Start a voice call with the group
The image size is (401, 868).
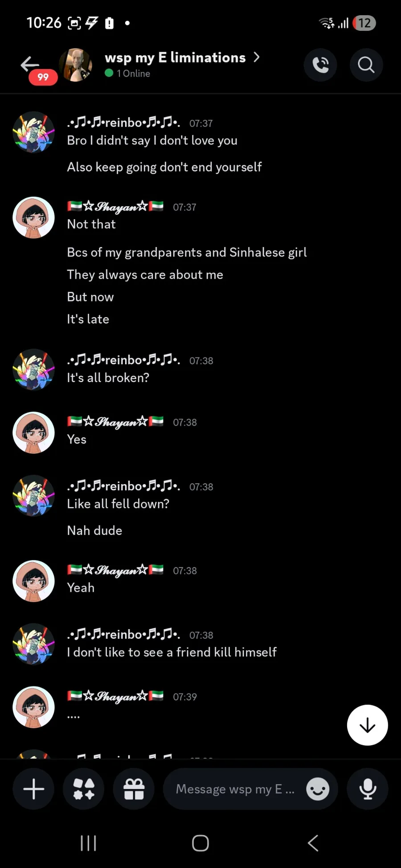320,65
